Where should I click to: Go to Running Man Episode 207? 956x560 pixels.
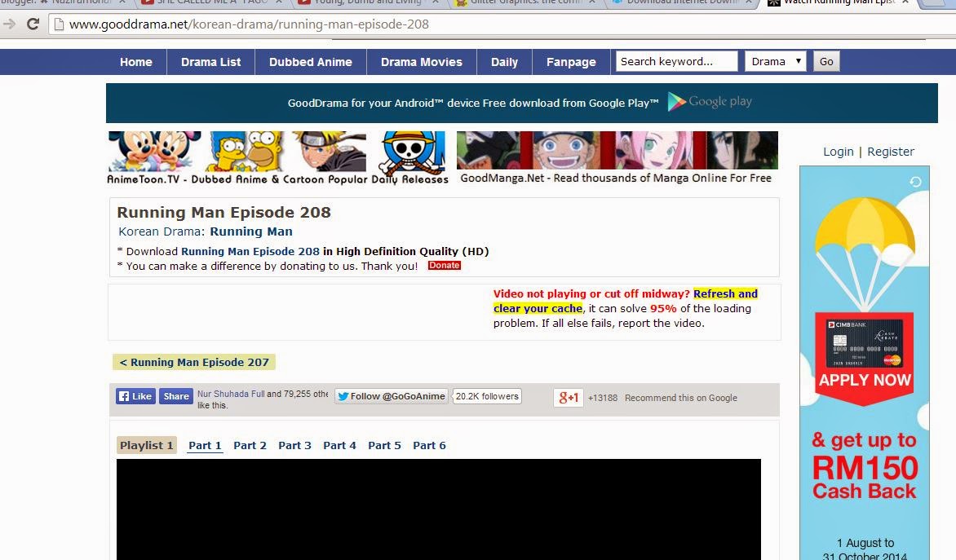[194, 363]
